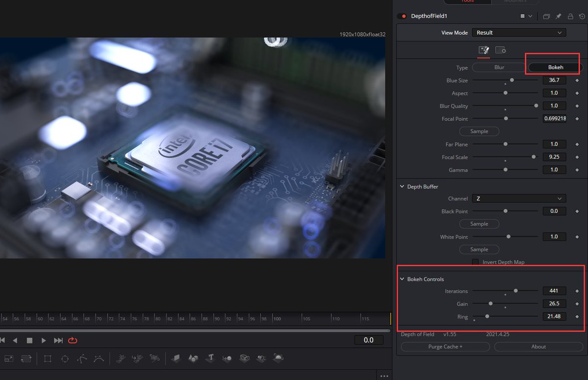Play the clip forward
588x380 pixels.
click(x=44, y=340)
